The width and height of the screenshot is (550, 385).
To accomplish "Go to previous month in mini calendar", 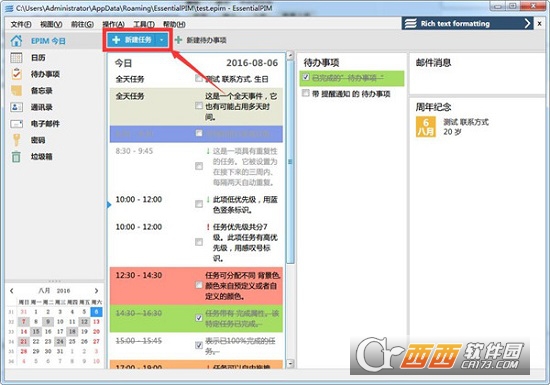I will coord(12,291).
